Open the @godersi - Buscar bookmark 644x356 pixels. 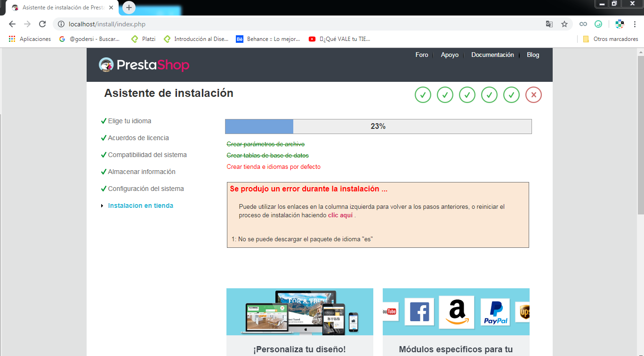[89, 39]
